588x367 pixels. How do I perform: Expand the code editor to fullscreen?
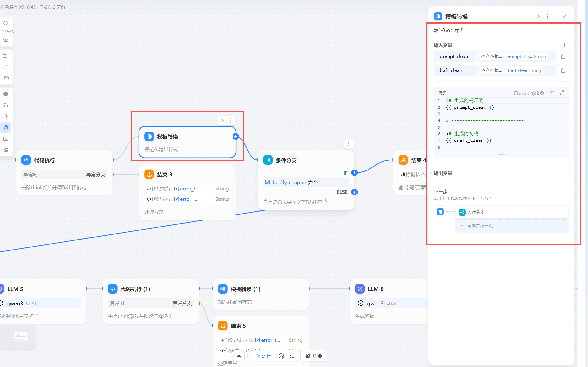point(561,93)
